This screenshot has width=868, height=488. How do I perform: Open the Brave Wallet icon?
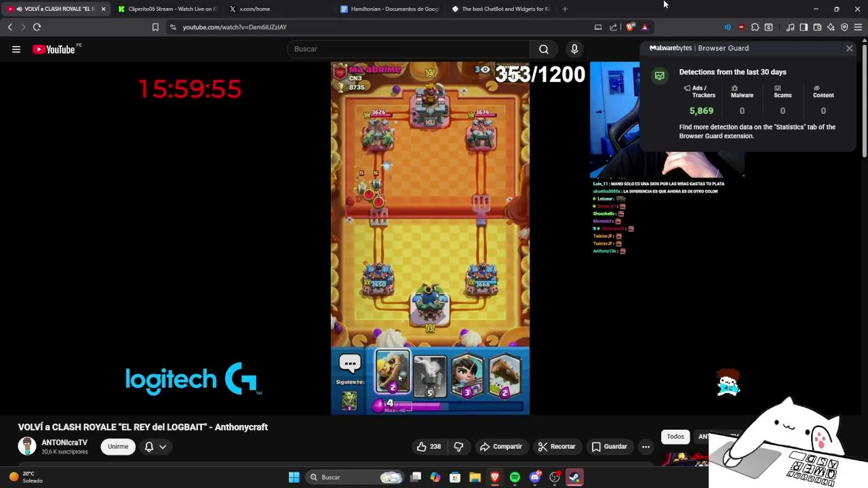817,27
